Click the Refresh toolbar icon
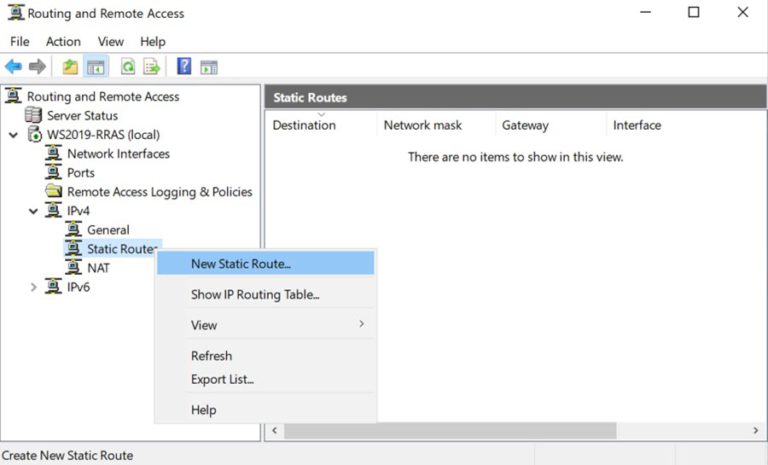 pyautogui.click(x=128, y=66)
